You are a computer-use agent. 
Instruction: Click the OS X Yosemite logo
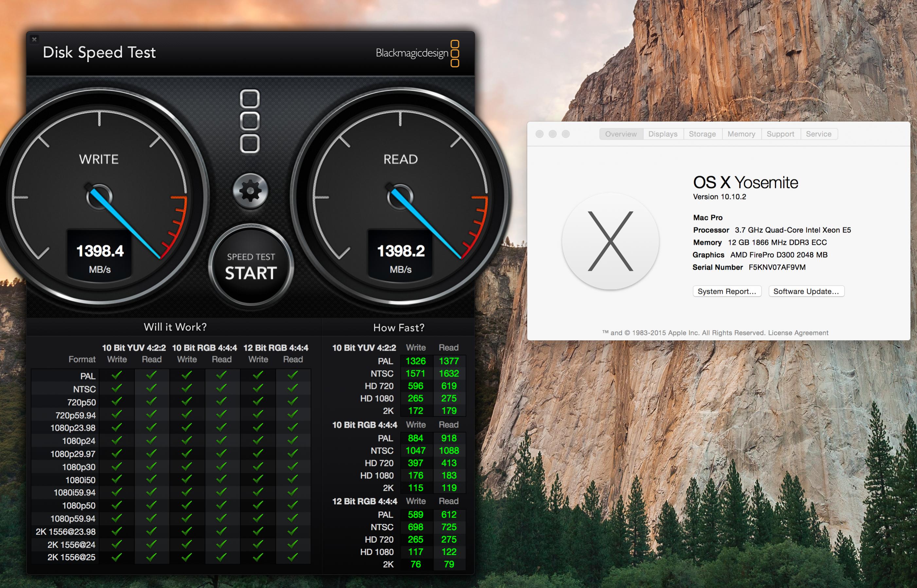(x=610, y=241)
